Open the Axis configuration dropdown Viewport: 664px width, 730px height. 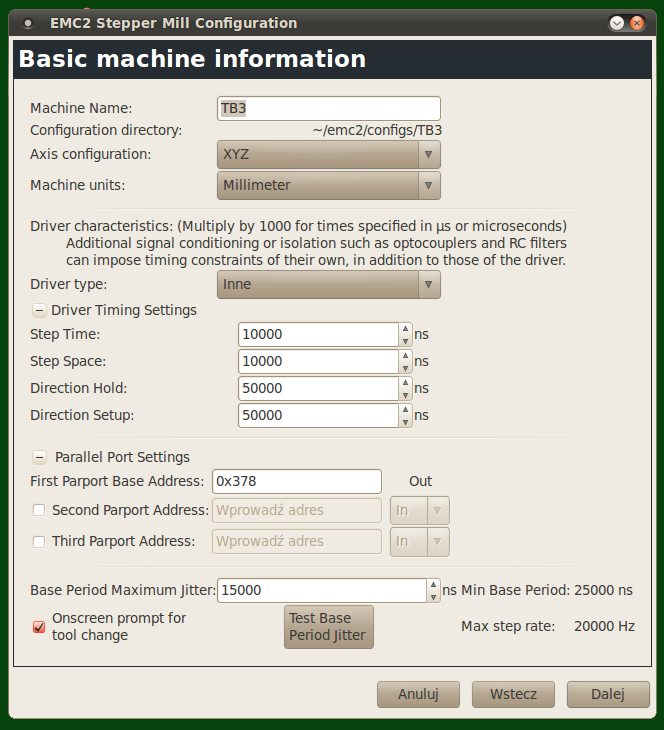(x=328, y=154)
